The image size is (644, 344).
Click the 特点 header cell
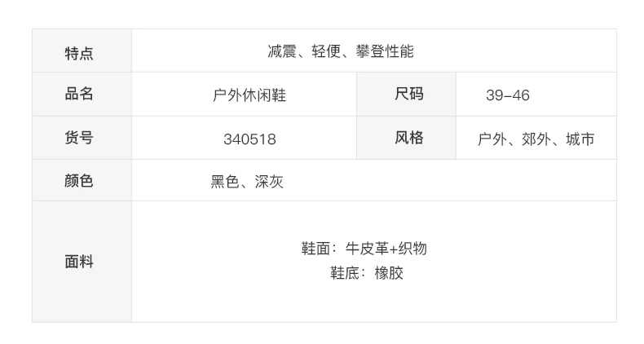point(79,52)
